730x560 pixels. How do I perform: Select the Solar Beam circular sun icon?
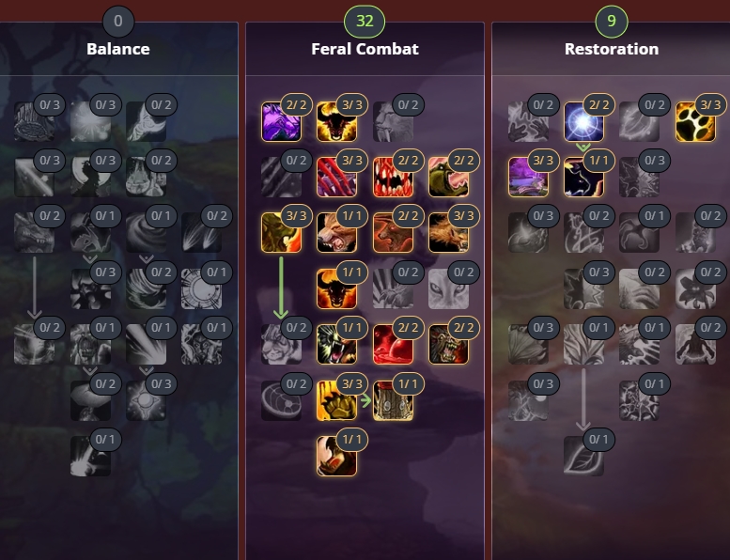tap(201, 288)
